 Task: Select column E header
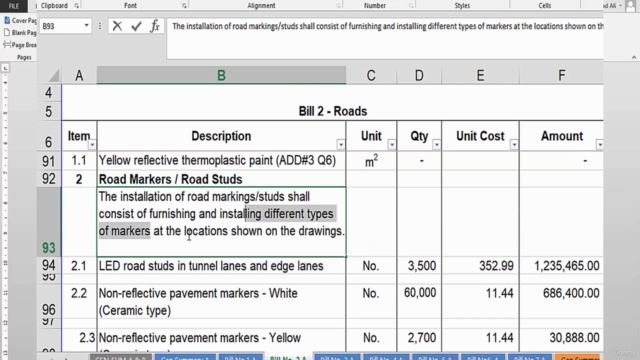coord(480,76)
